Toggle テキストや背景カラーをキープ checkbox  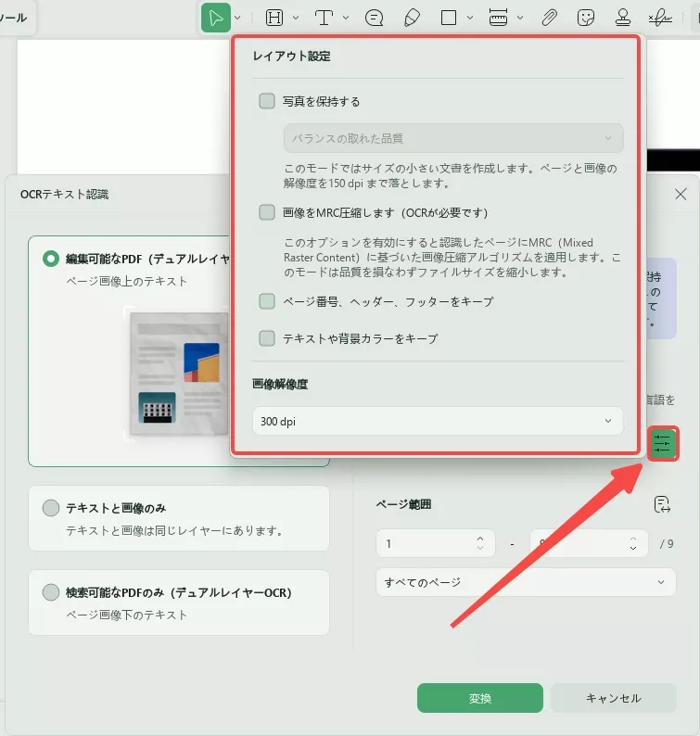[x=267, y=338]
